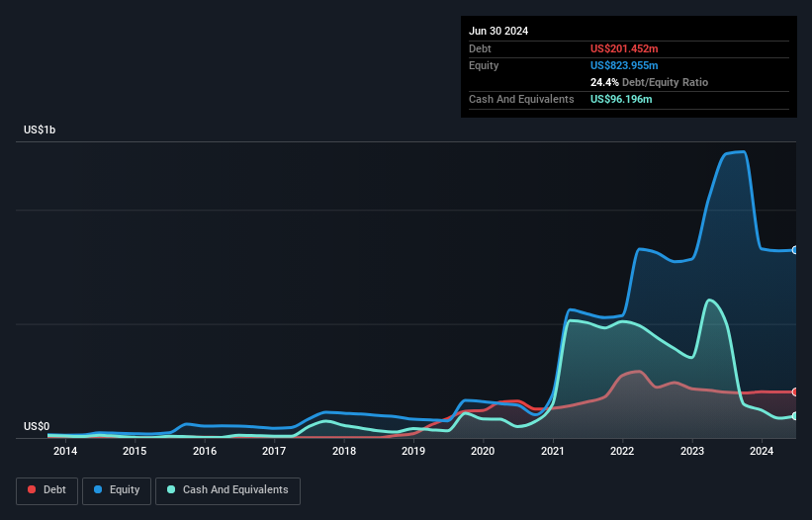Click the US$201.452m debt value
Screen dimensions: 812x520
[624, 48]
